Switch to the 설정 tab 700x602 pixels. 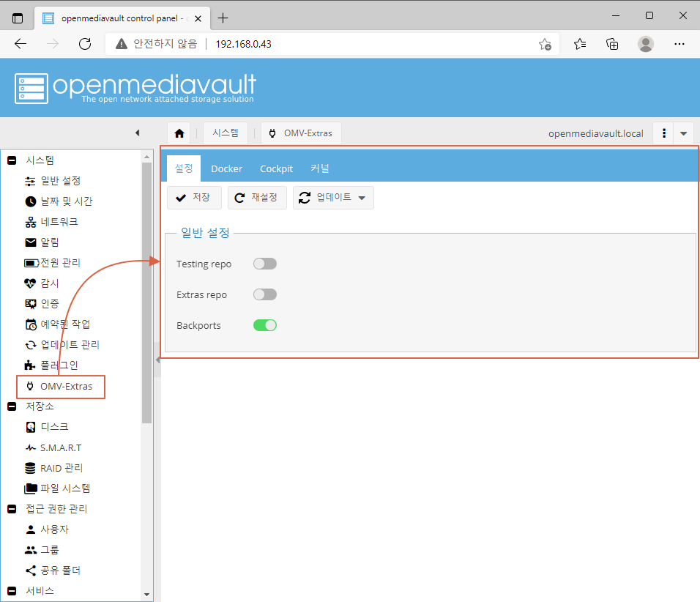184,168
